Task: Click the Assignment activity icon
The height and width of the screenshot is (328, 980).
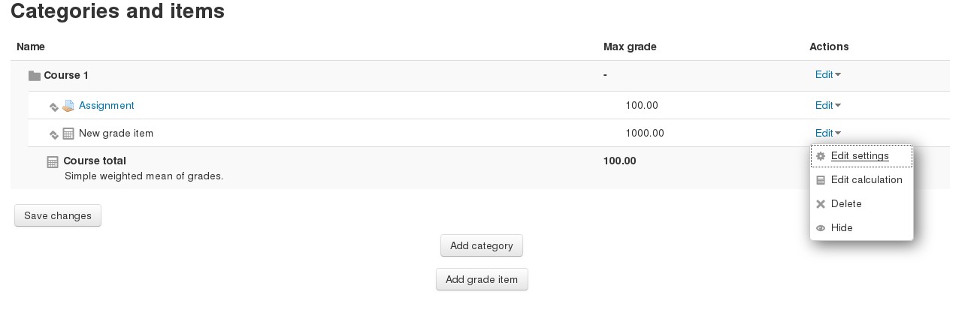Action: [x=68, y=106]
